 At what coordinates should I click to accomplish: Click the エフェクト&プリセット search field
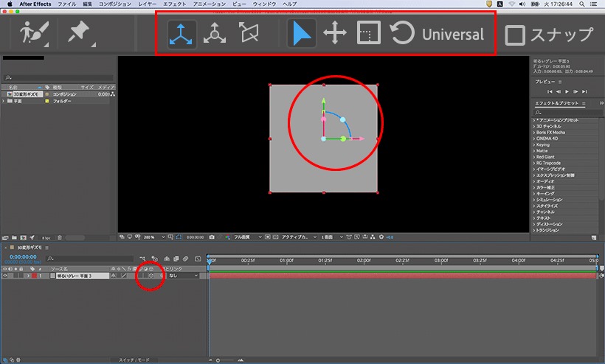[x=567, y=113]
